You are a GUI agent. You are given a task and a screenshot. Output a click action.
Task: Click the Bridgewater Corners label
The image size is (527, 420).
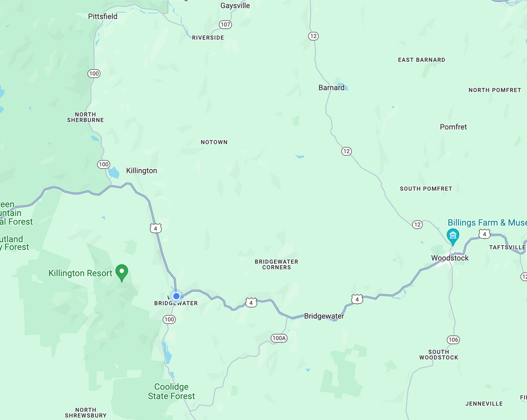click(x=276, y=265)
